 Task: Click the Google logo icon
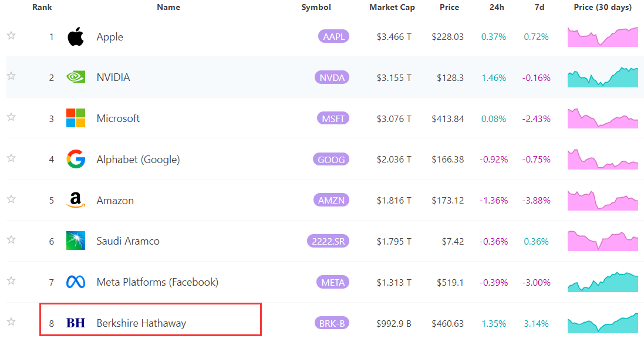[x=76, y=159]
